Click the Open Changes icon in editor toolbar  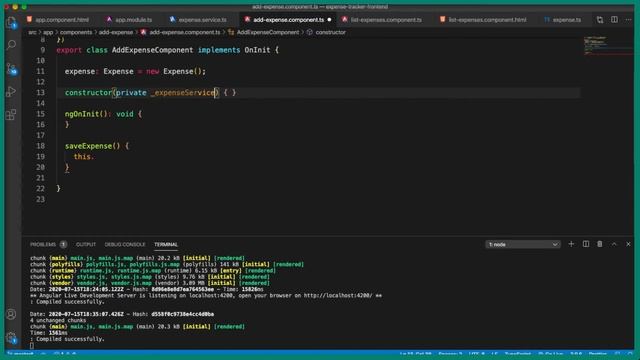pos(600,20)
